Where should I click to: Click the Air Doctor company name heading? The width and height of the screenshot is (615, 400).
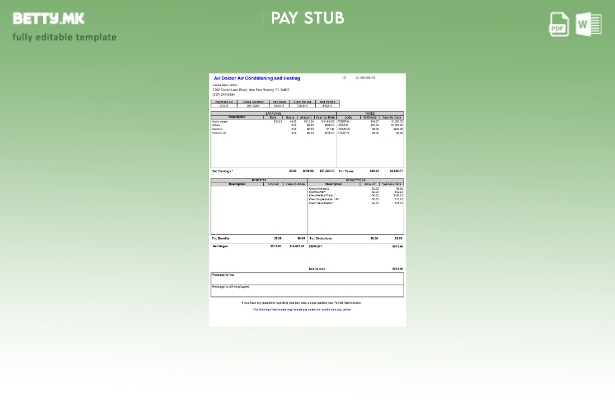pos(256,78)
